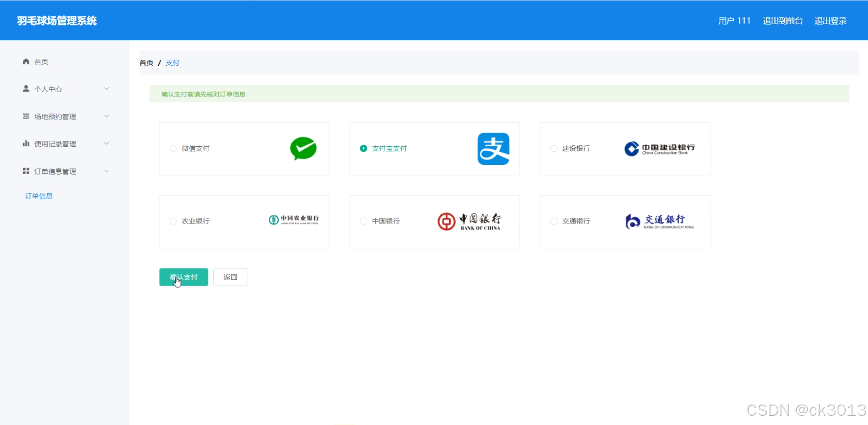Expand the 场地预约管理 chevron
Viewport: 868px width, 425px height.
[x=106, y=116]
